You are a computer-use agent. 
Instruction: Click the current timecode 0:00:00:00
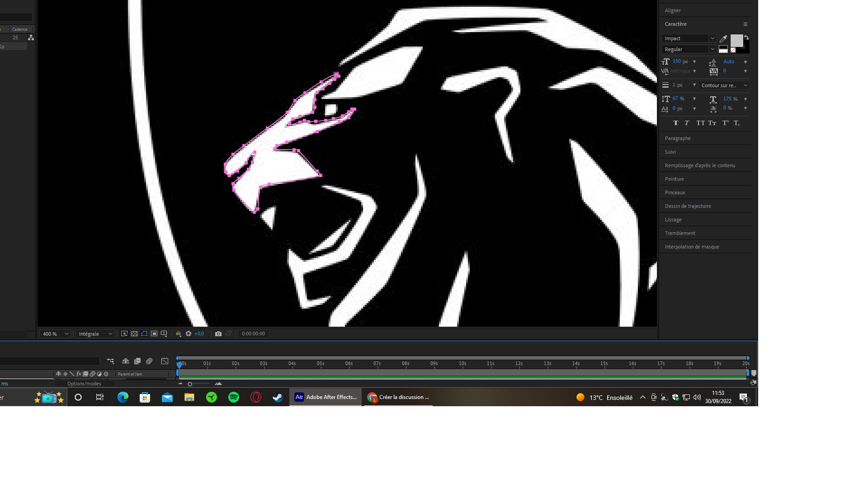[253, 334]
